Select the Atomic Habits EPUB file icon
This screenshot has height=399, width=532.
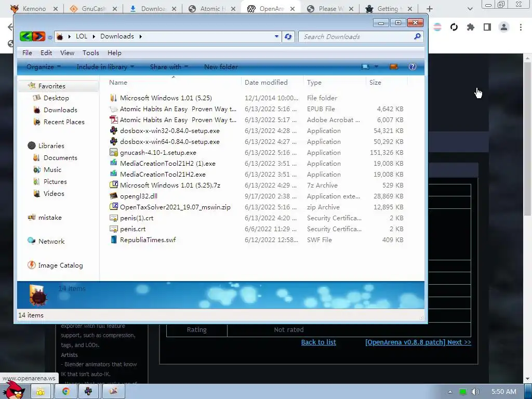coord(113,109)
